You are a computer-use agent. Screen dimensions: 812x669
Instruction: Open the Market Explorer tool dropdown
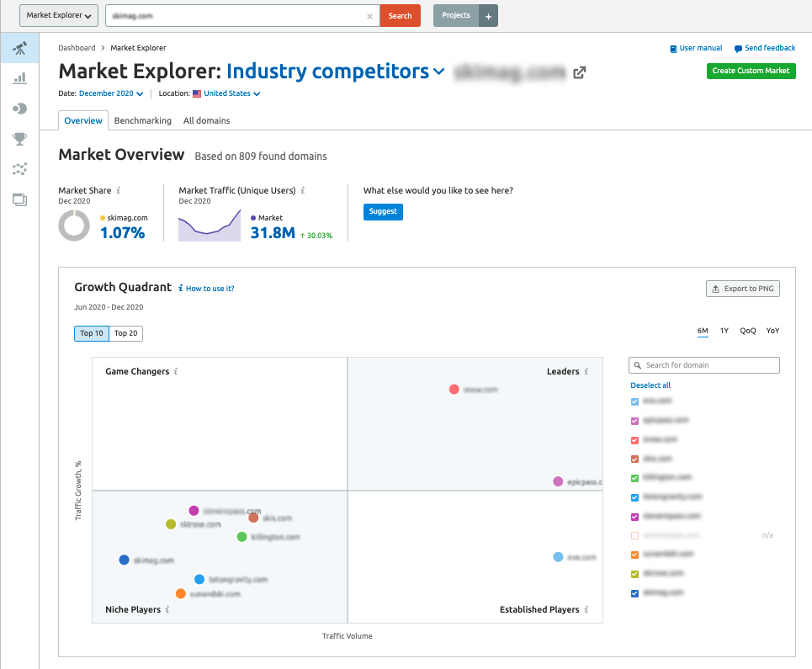(x=59, y=16)
